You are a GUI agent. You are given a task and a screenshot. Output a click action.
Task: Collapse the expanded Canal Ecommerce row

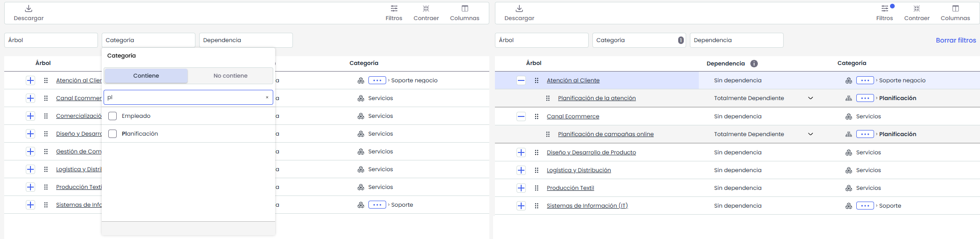pos(521,116)
